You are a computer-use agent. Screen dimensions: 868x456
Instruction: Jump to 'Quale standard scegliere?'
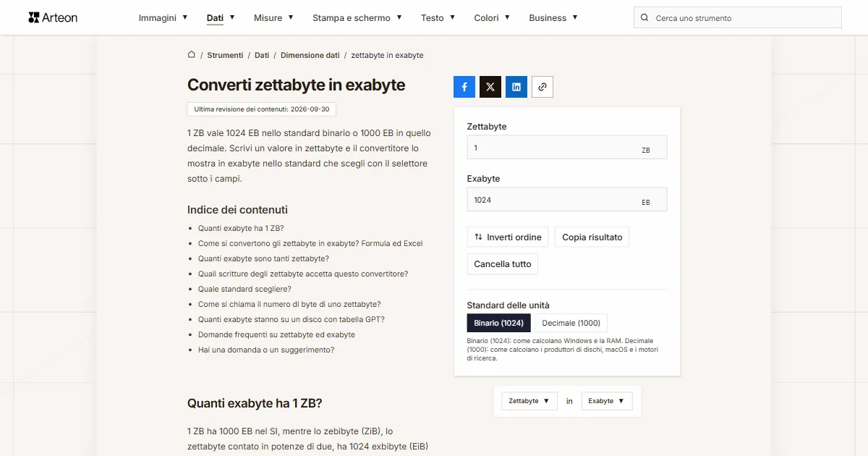tap(244, 289)
